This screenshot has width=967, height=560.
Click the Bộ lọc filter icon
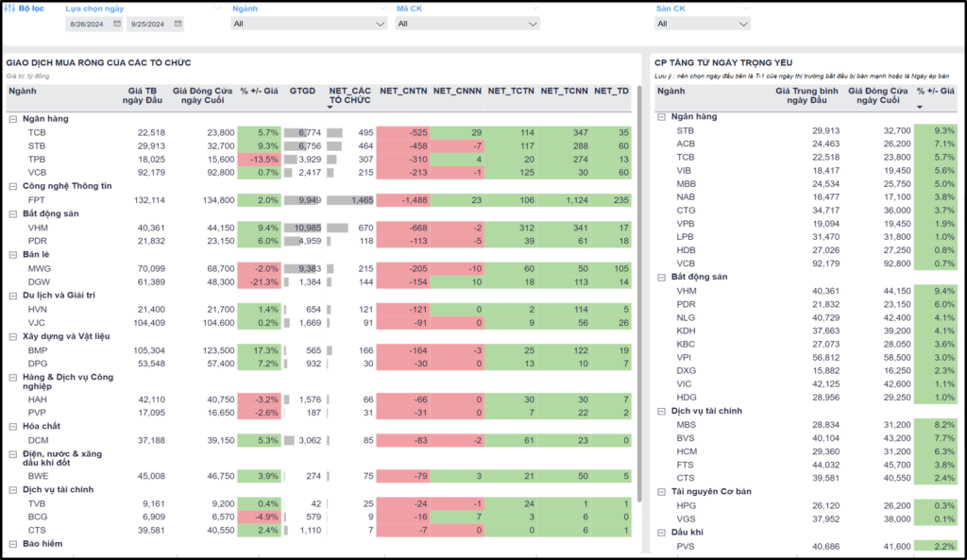[9, 8]
